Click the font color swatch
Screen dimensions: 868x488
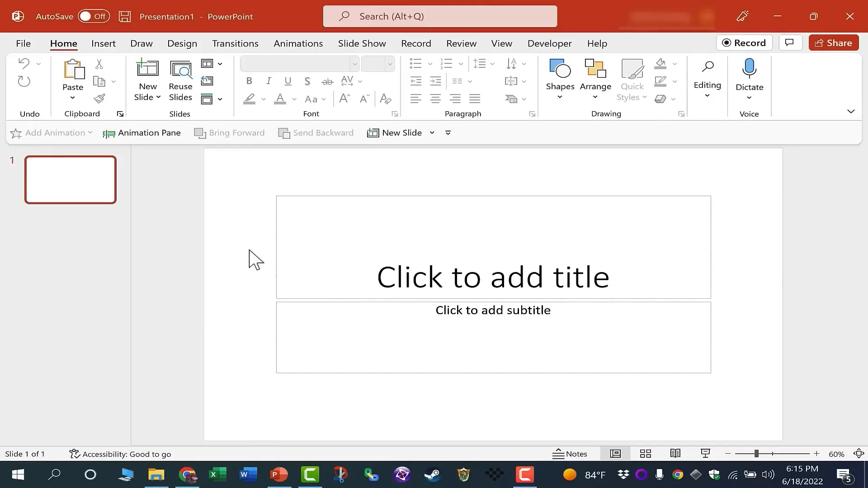[280, 99]
